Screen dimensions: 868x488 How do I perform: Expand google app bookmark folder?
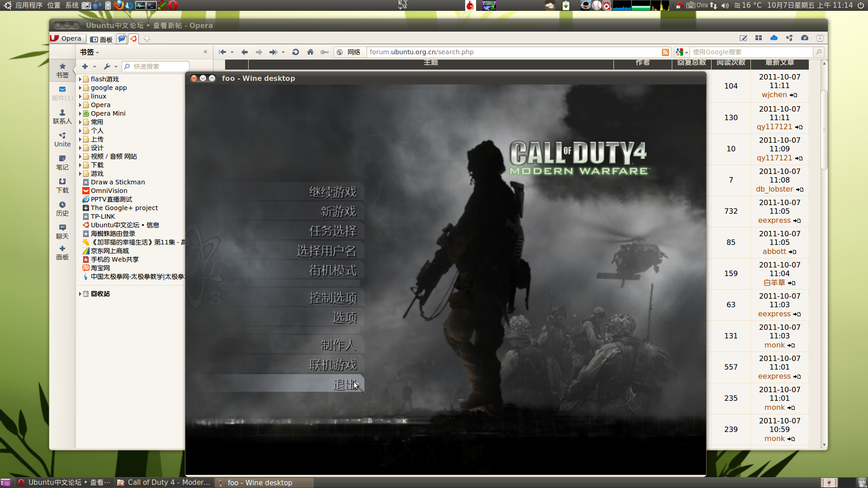click(80, 88)
